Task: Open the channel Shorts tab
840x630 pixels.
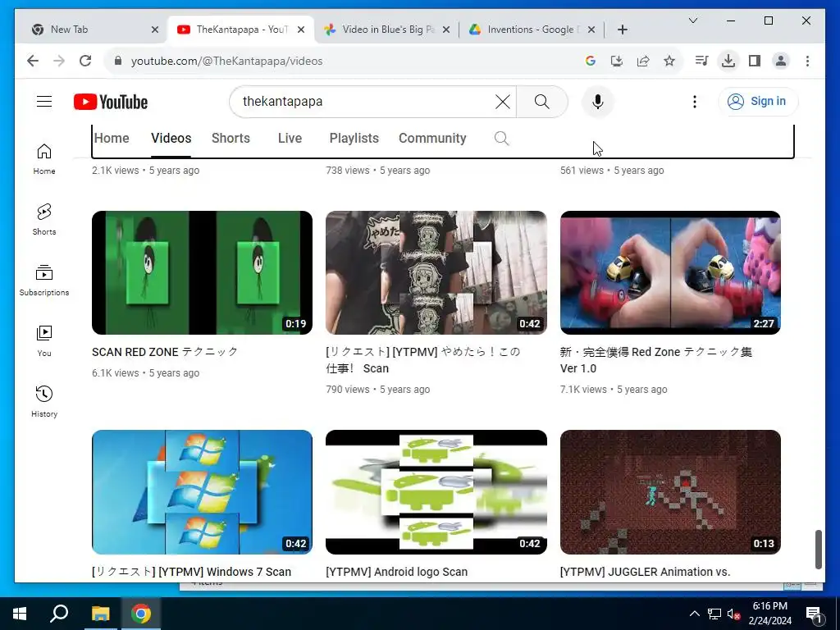Action: click(231, 138)
